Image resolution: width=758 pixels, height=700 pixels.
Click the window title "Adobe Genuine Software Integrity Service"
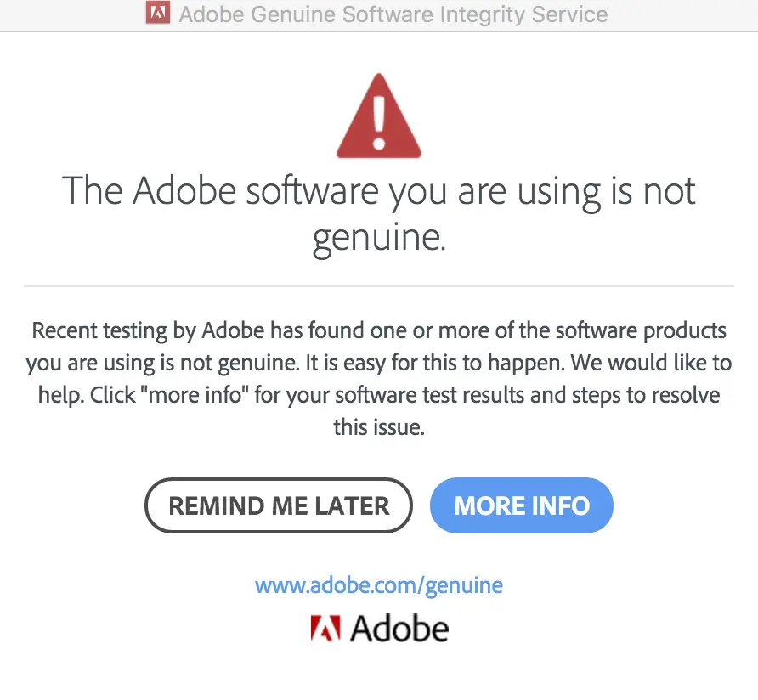point(393,14)
